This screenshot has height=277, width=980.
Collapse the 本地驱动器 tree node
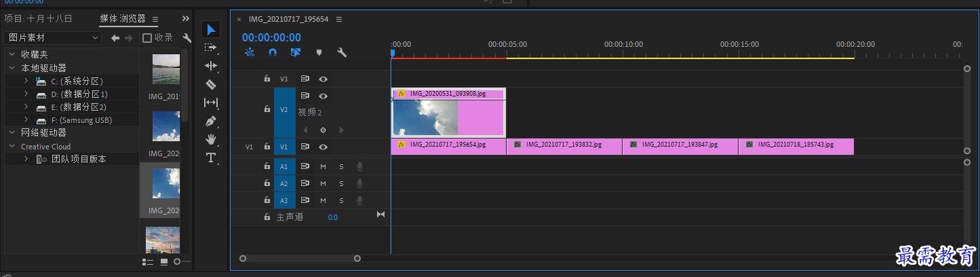(x=12, y=68)
